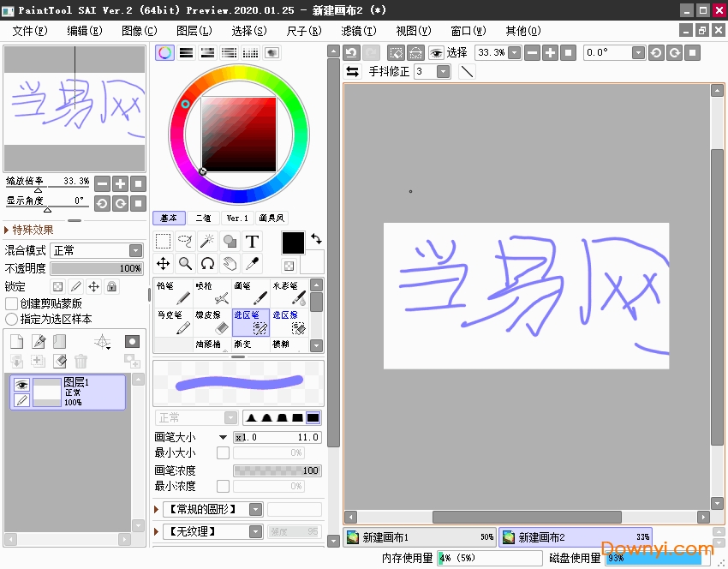The width and height of the screenshot is (728, 569).
Task: Open the 混合模式 blend mode dropdown
Action: pos(135,250)
